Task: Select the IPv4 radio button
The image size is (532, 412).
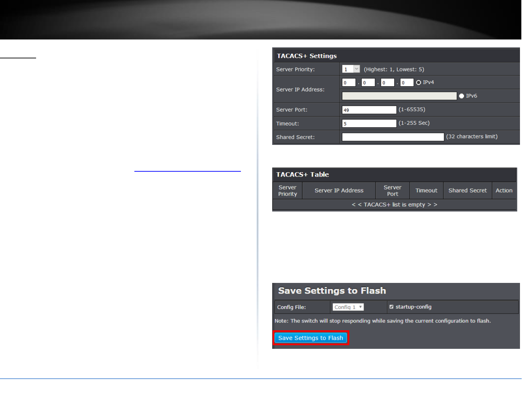Action: point(419,82)
